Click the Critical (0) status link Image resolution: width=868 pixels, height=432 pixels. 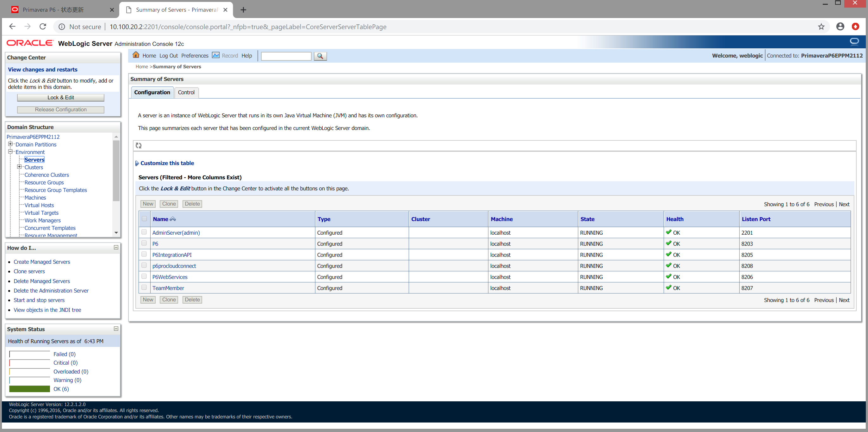[65, 363]
